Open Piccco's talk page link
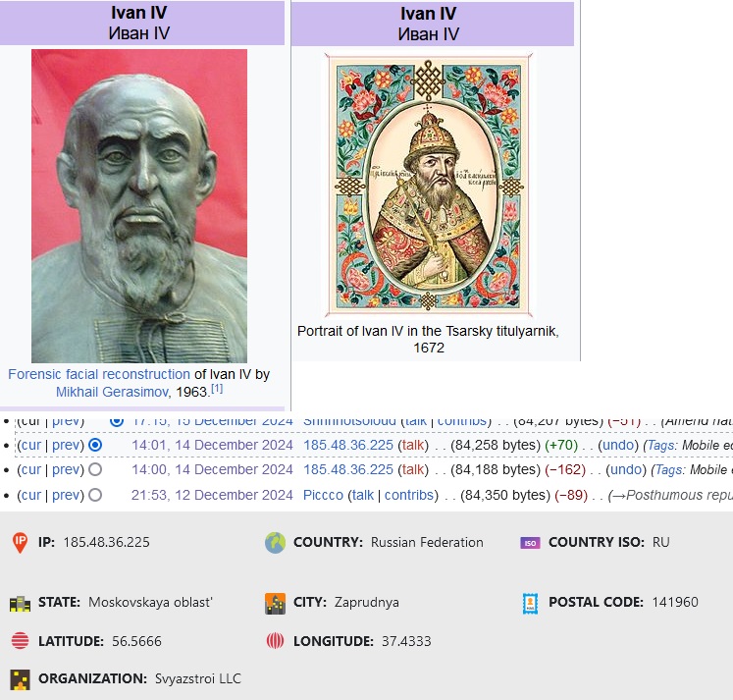This screenshot has width=733, height=700. coord(362,495)
